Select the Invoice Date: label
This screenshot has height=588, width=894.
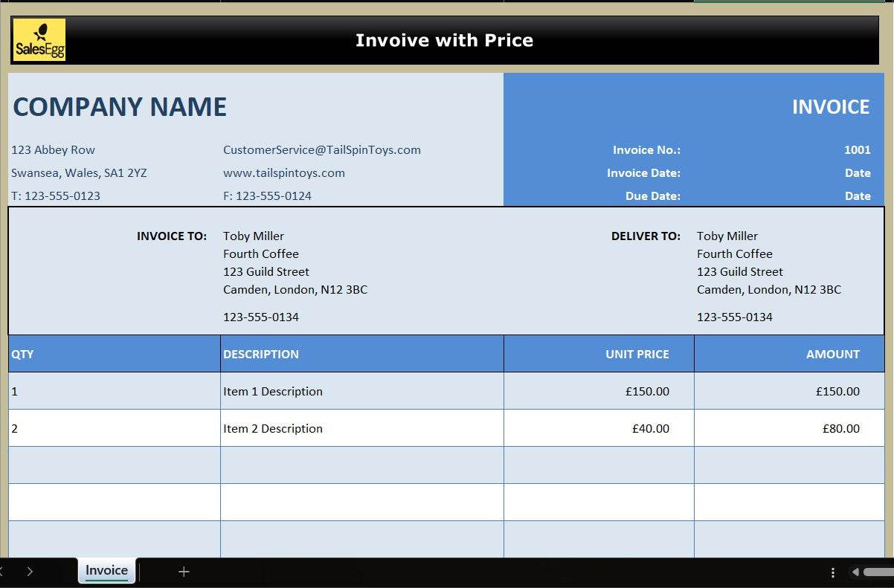point(643,172)
